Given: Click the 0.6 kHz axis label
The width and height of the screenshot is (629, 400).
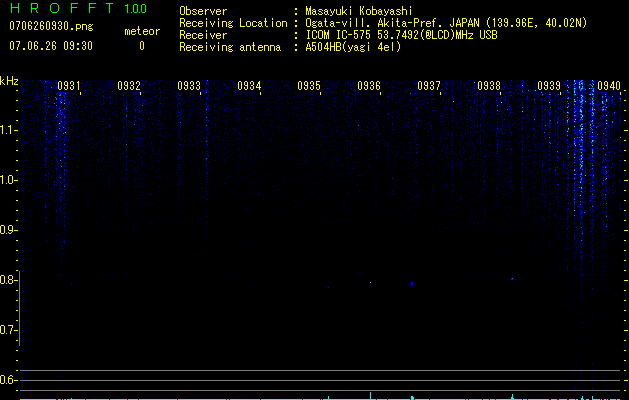Looking at the screenshot, I should (x=8, y=380).
